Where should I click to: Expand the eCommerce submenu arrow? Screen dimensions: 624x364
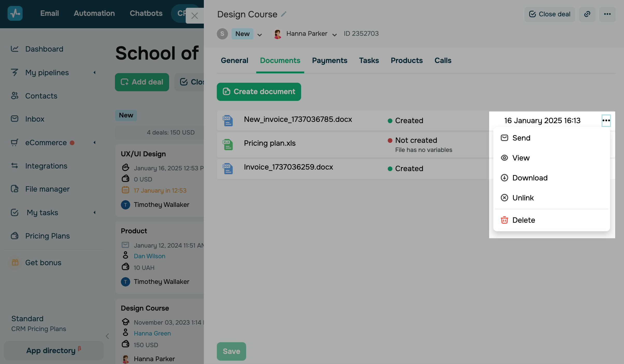pyautogui.click(x=95, y=143)
